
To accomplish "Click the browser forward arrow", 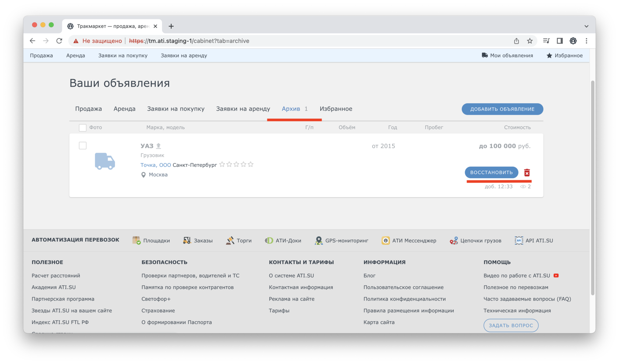I will click(x=46, y=41).
